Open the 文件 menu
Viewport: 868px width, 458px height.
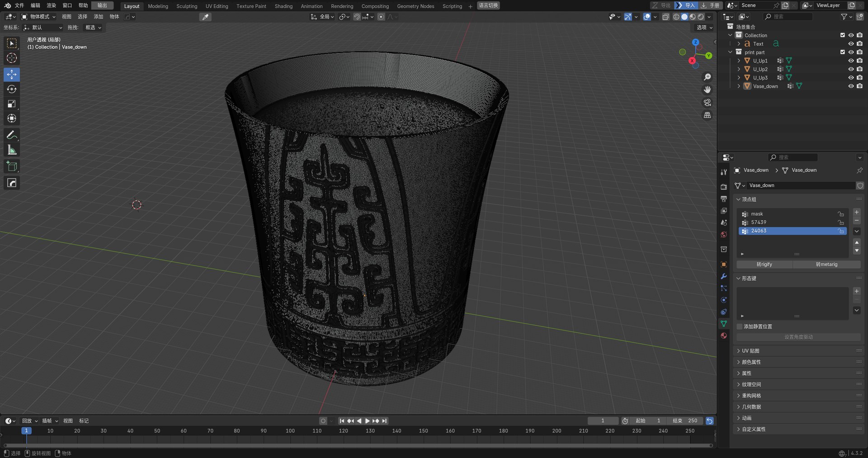coord(19,5)
